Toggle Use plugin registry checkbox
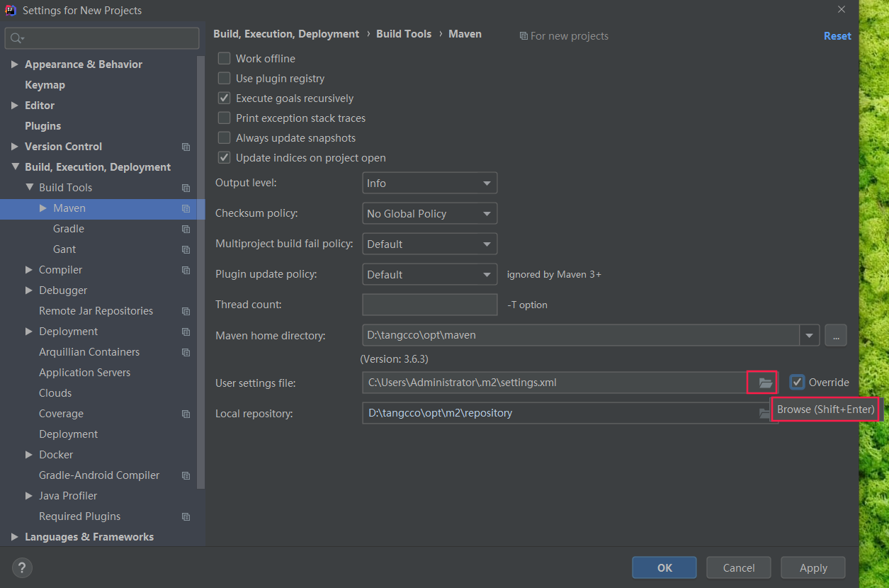 tap(224, 78)
